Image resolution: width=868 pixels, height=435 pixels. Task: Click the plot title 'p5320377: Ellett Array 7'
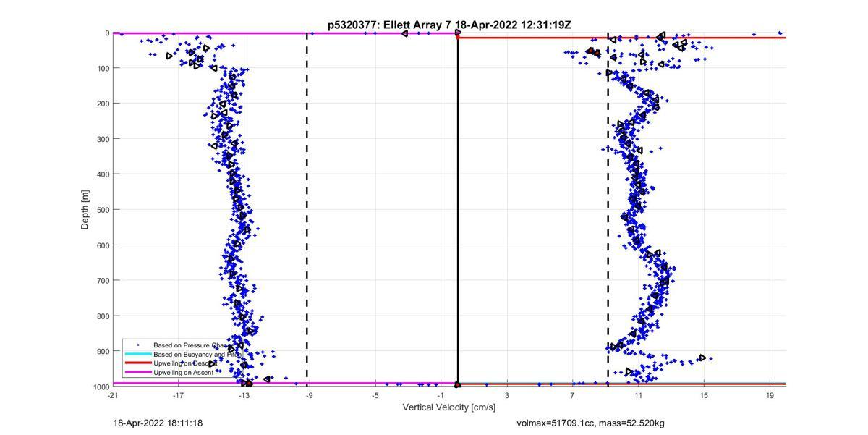pyautogui.click(x=389, y=25)
